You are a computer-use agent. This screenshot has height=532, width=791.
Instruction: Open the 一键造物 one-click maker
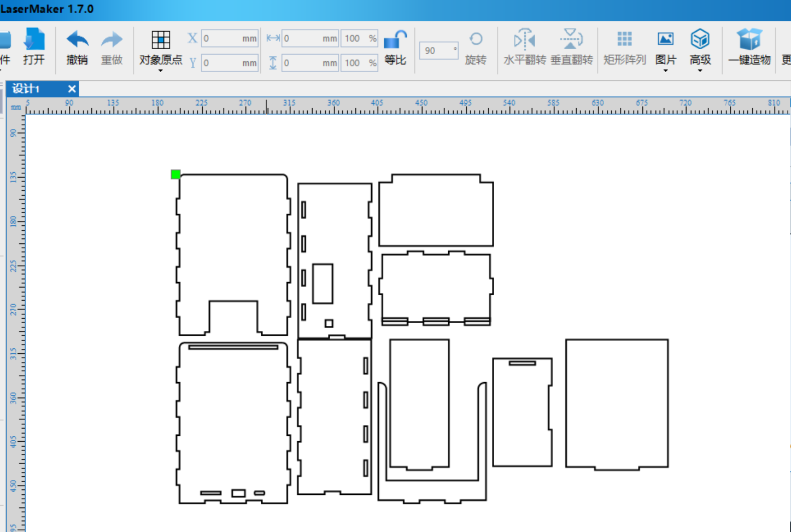(749, 47)
